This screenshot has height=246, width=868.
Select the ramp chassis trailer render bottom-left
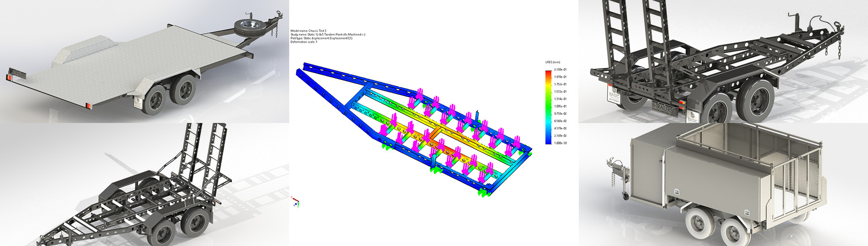[x=145, y=184]
